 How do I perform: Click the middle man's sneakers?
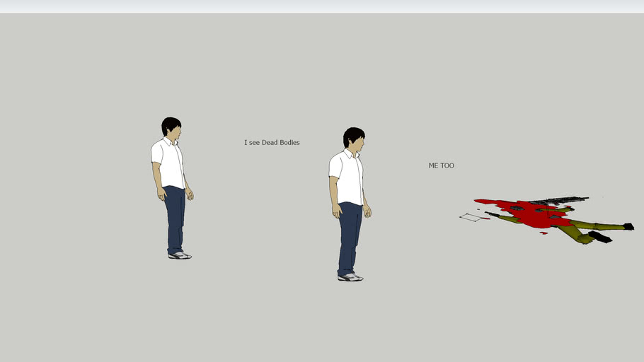(350, 277)
